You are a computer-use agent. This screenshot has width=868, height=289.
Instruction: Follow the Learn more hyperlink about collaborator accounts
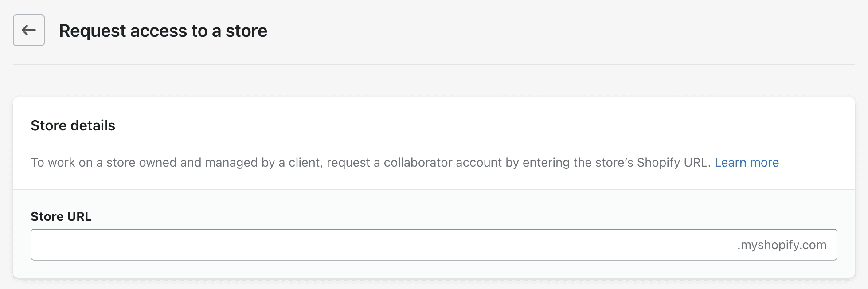(747, 163)
